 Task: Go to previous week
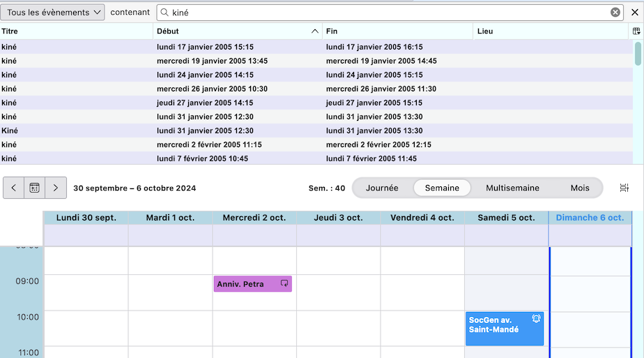tap(14, 188)
